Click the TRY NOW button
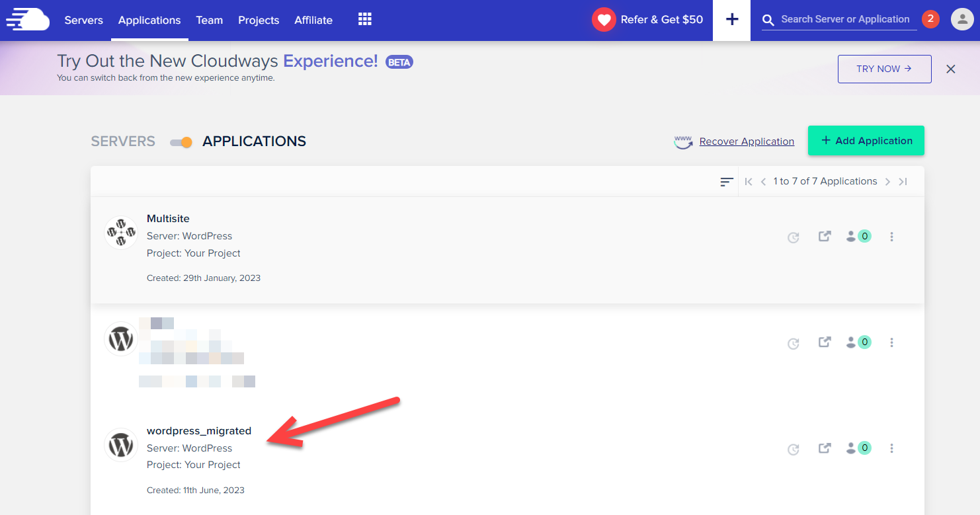Screen dimensions: 980x515 pyautogui.click(x=884, y=69)
